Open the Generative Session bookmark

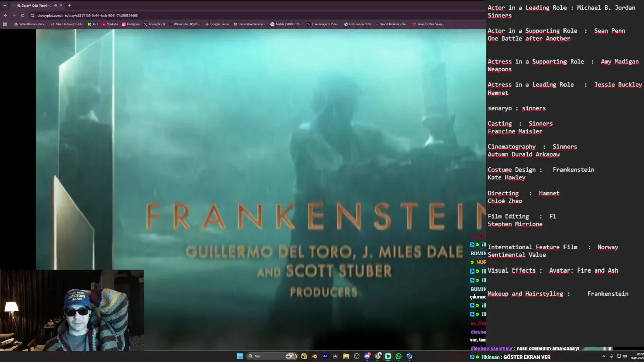(x=249, y=24)
